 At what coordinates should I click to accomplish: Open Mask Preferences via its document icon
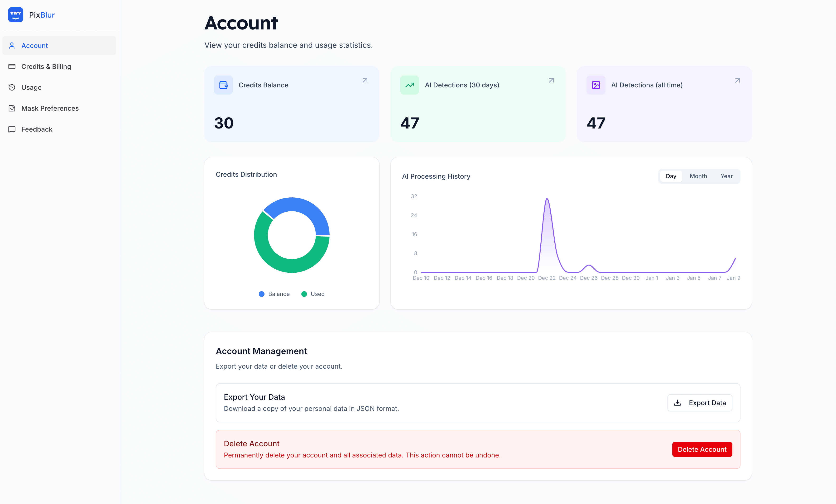tap(12, 108)
